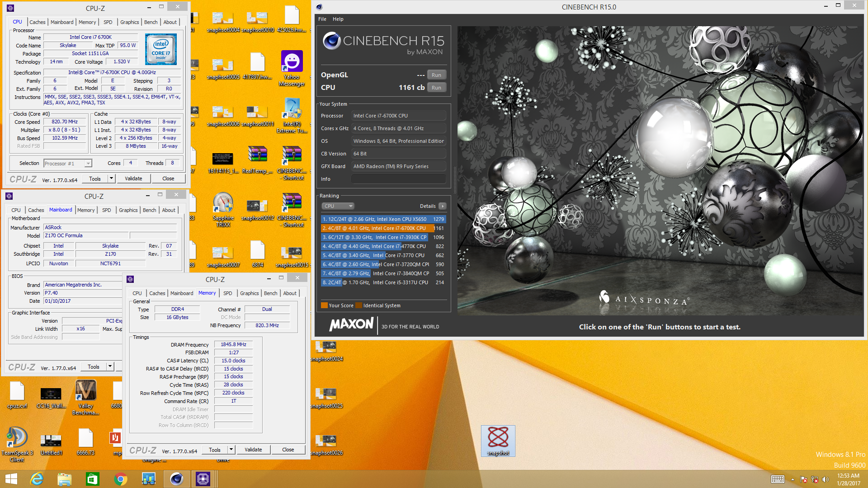Expand Tools dropdown arrow in Memory CPU-Z

tap(231, 450)
